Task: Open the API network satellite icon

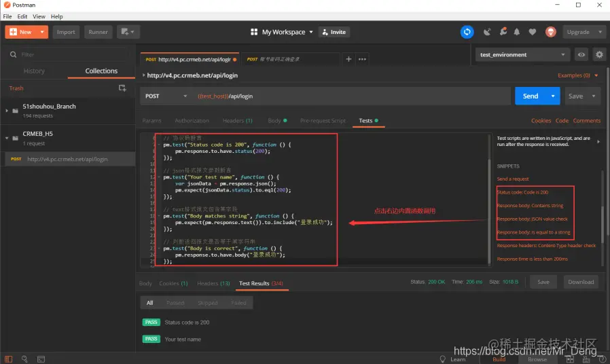Action: (487, 32)
